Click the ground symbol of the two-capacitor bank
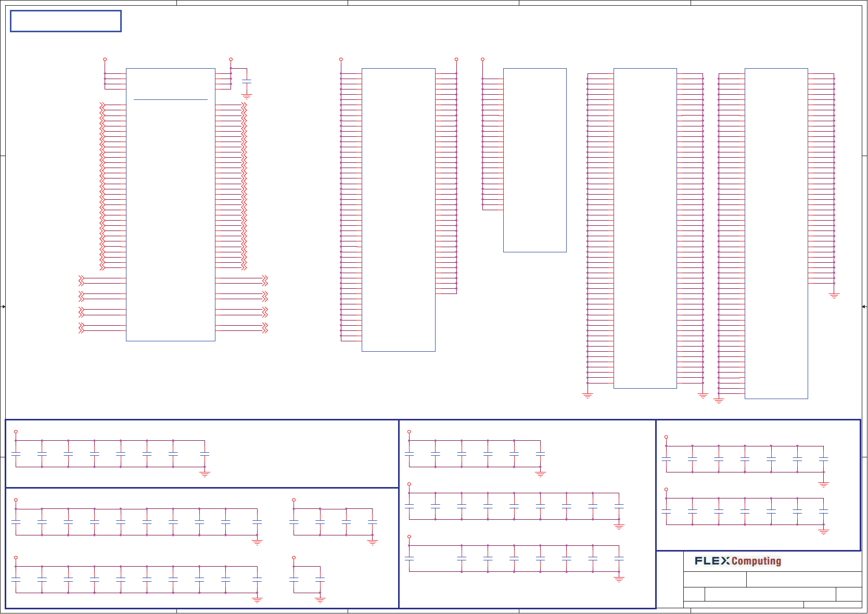The height and width of the screenshot is (614, 868). coord(320,600)
